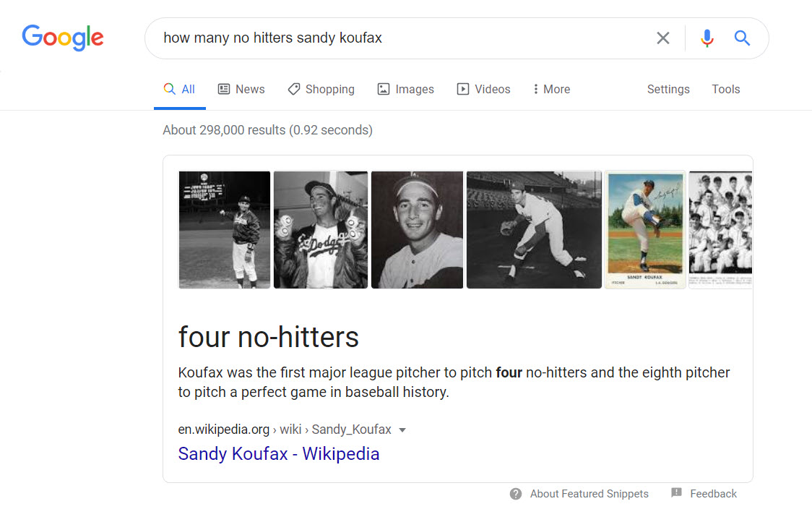Viewport: 812px width, 517px height.
Task: Start voice search with microphone
Action: pyautogui.click(x=707, y=38)
